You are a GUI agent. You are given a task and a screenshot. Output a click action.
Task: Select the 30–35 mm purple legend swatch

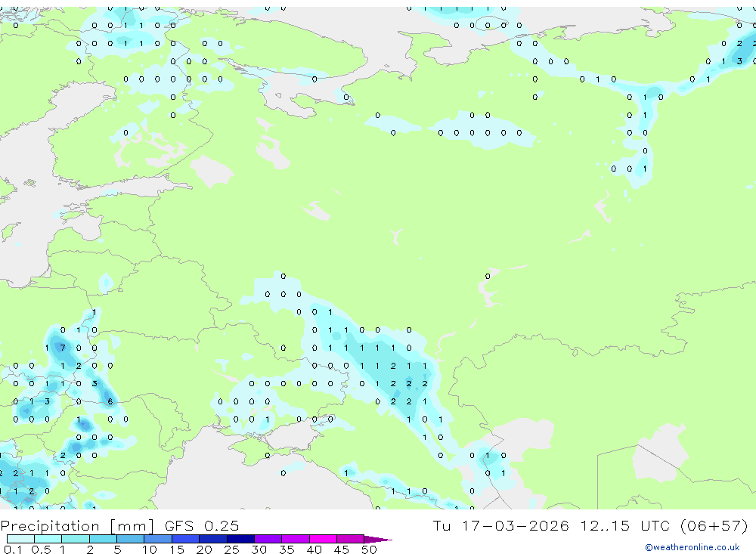[x=268, y=539]
